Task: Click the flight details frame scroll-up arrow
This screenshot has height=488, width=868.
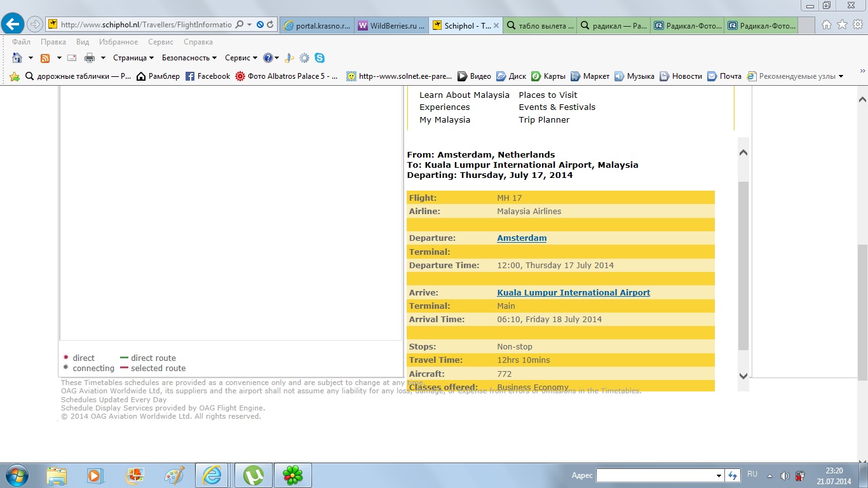Action: pos(743,152)
